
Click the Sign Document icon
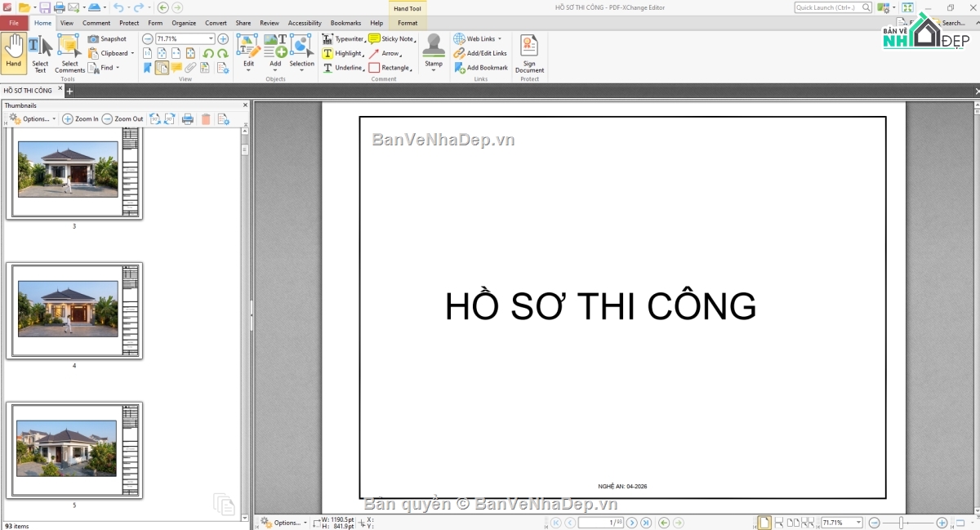(x=529, y=54)
